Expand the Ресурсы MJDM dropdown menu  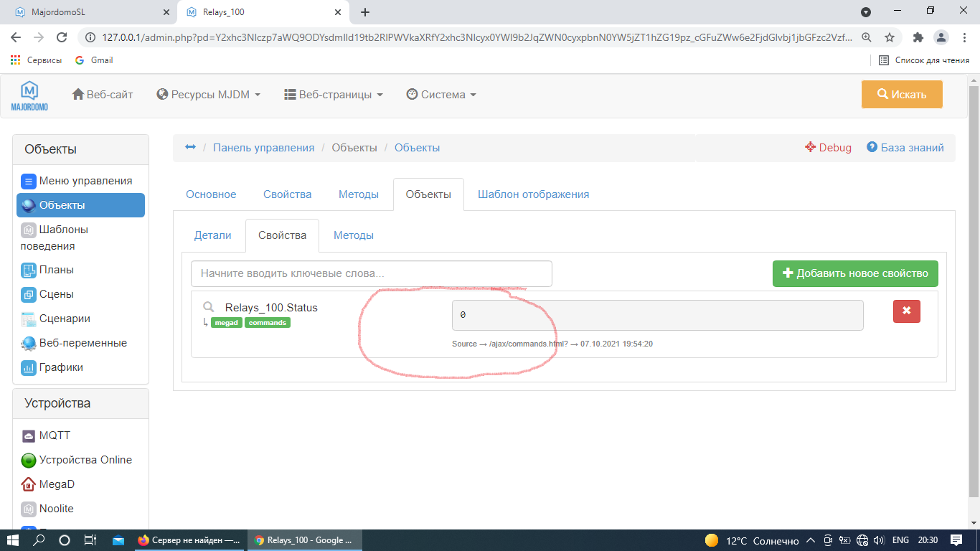click(208, 95)
